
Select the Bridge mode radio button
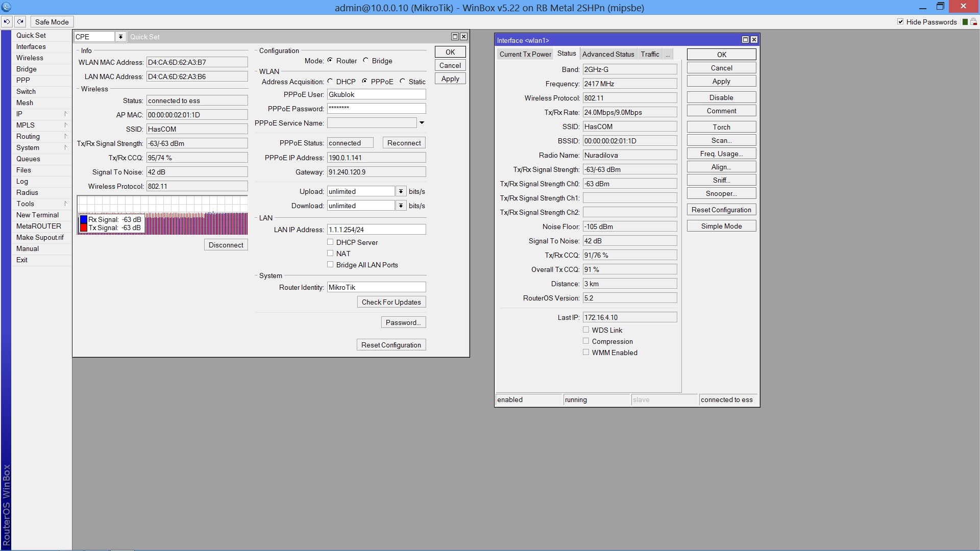pos(366,61)
